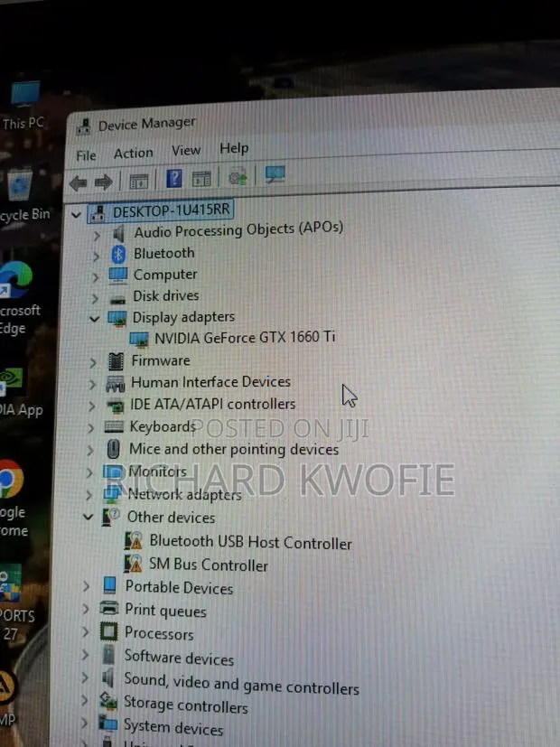Select the Monitors category label

pyautogui.click(x=158, y=472)
